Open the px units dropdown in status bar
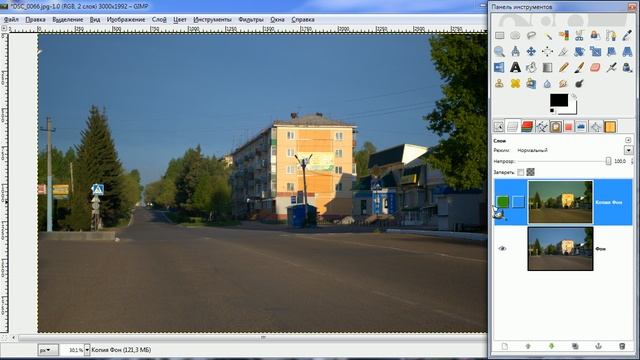This screenshot has width=640, height=360. [48, 350]
